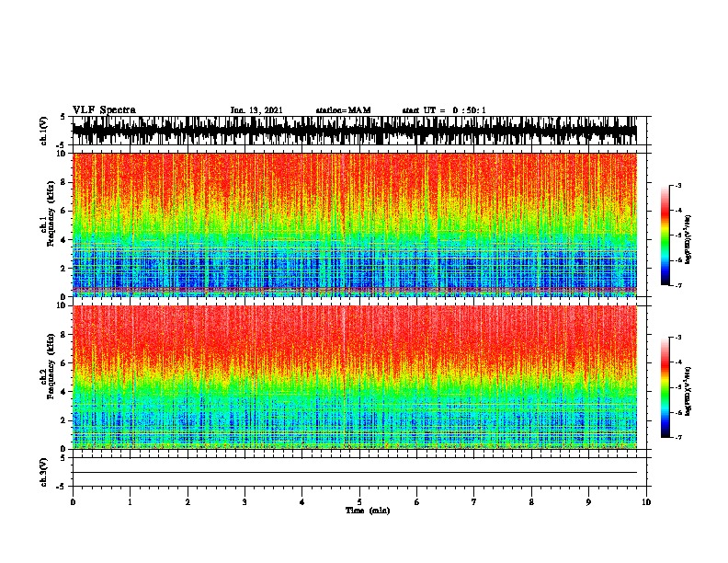Image resolution: width=728 pixels, height=563 pixels.
Task: Click ch.2 frequency axis tick "6"
Action: pos(63,363)
